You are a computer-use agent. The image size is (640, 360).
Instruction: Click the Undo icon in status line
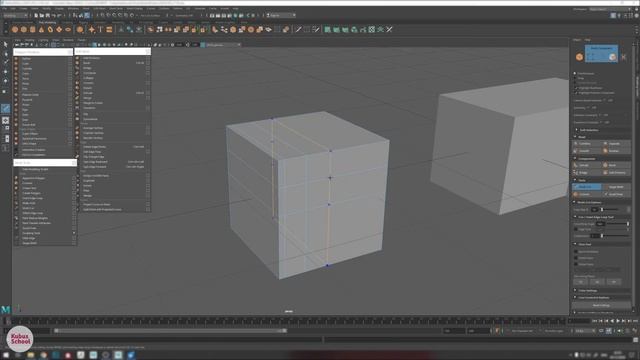[x=53, y=16]
